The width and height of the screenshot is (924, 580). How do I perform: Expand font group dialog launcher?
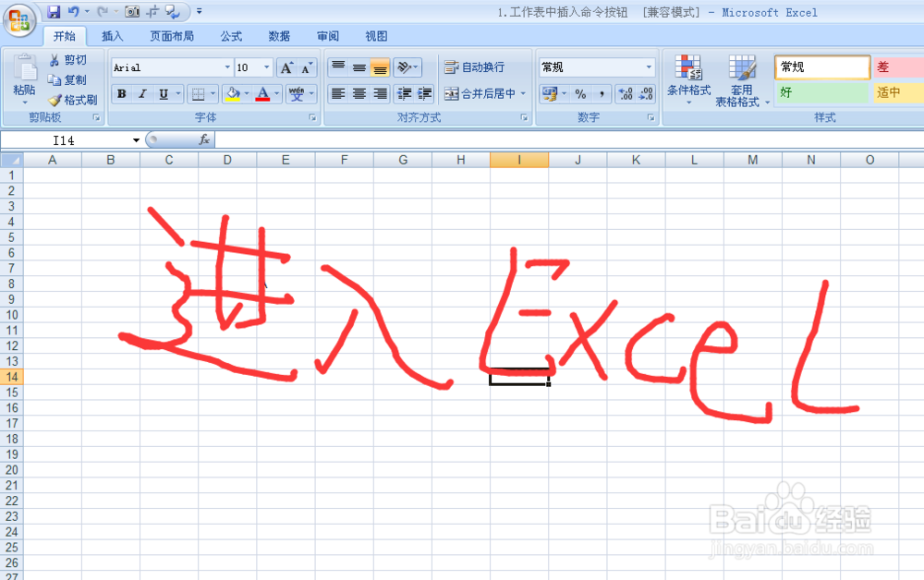[x=313, y=118]
